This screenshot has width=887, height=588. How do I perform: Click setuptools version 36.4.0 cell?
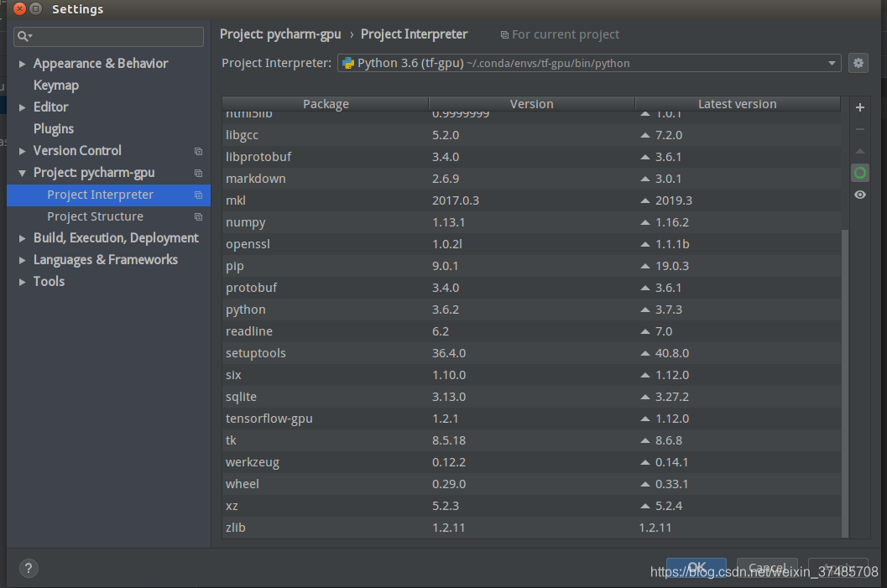click(x=449, y=353)
